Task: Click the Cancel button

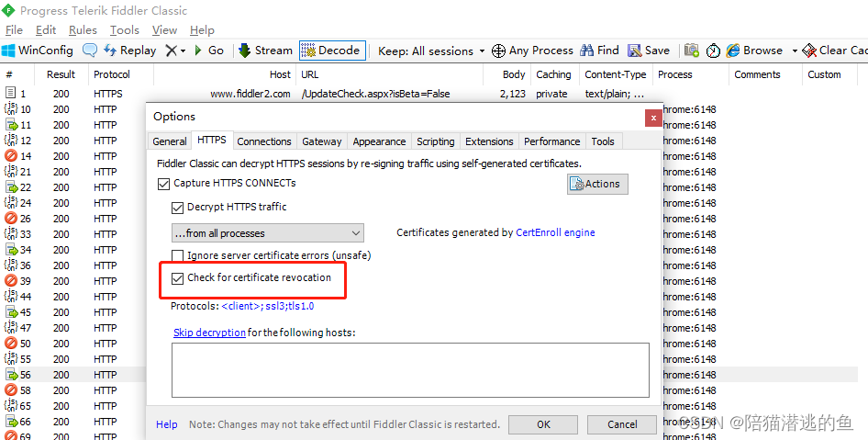Action: point(622,424)
